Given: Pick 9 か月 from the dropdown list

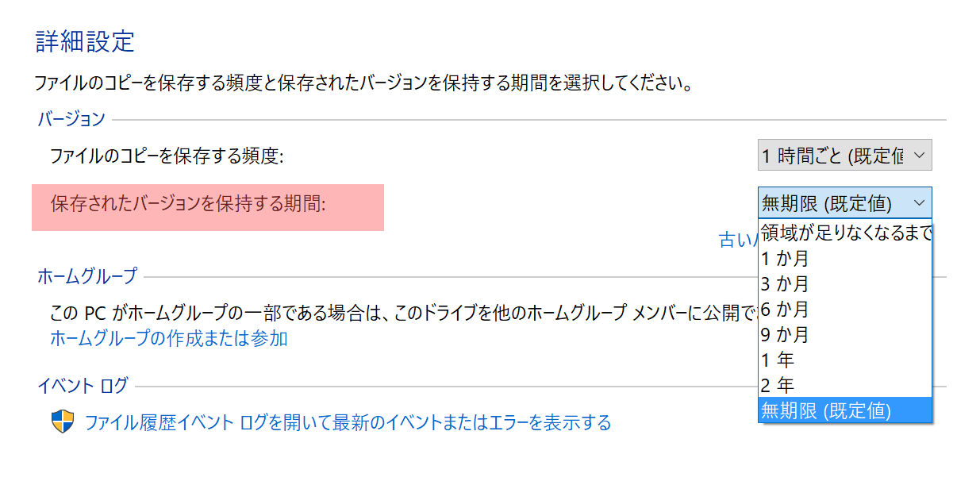Looking at the screenshot, I should pyautogui.click(x=845, y=334).
